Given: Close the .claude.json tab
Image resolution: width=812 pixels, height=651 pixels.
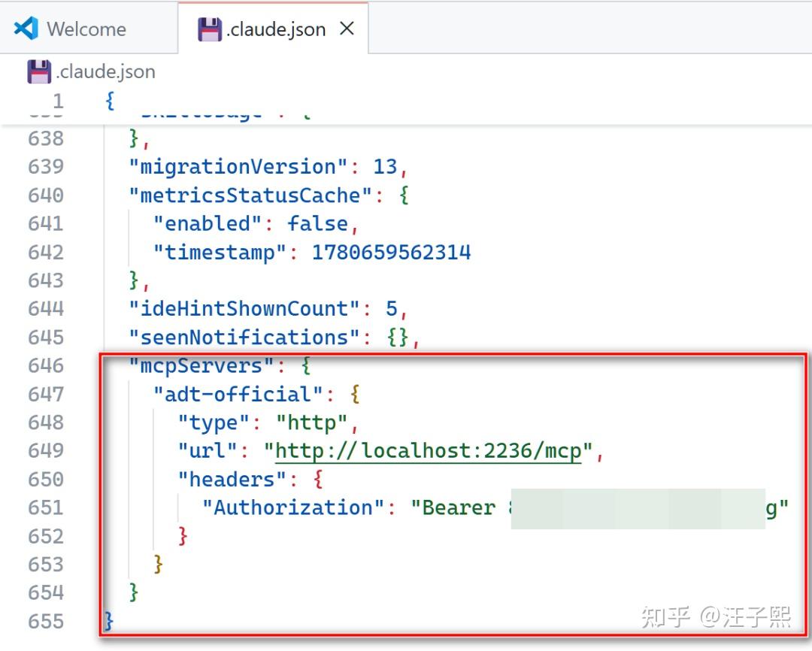Looking at the screenshot, I should pyautogui.click(x=347, y=29).
